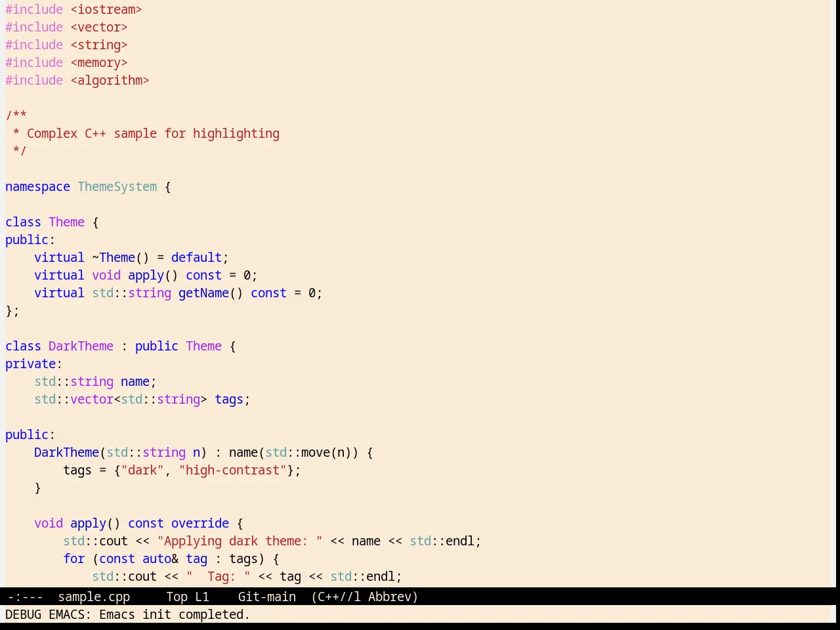The width and height of the screenshot is (840, 630).
Task: Click the 'override' keyword
Action: click(200, 523)
